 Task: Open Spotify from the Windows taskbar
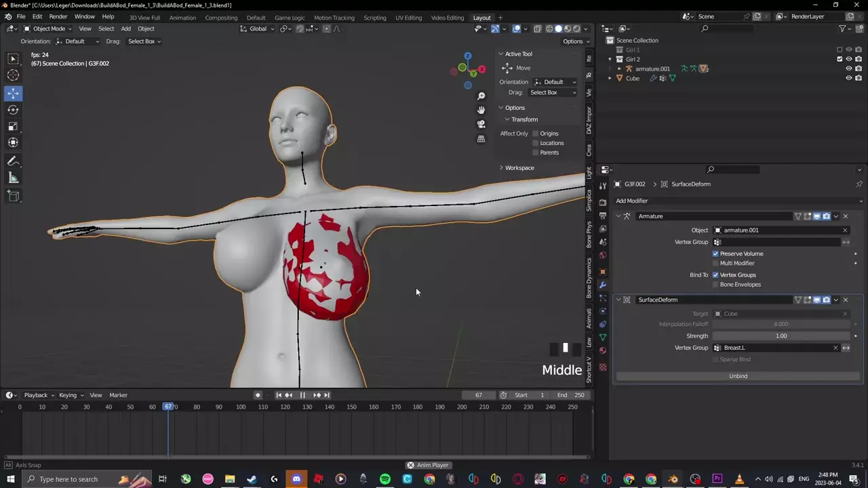(385, 479)
